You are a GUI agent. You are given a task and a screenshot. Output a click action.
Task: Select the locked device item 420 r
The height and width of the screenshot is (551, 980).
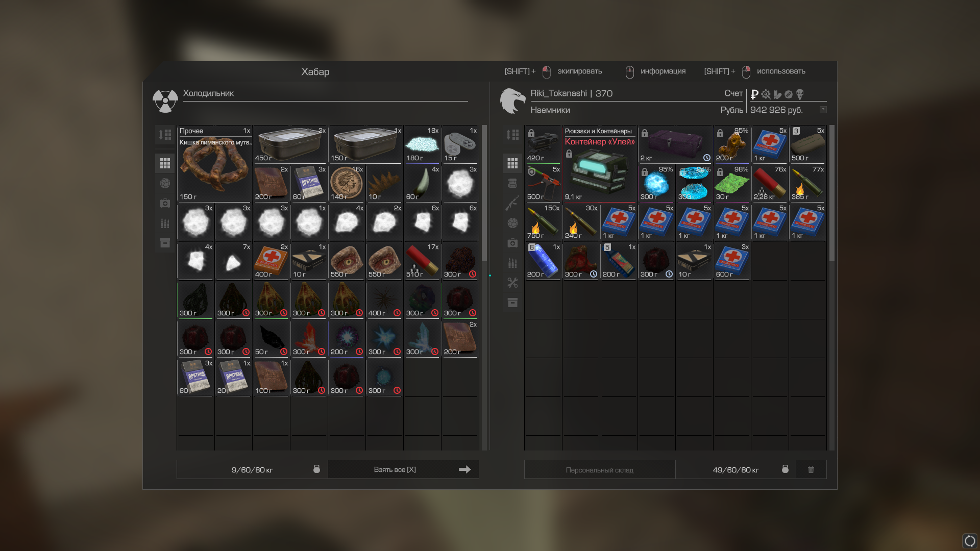click(x=543, y=144)
